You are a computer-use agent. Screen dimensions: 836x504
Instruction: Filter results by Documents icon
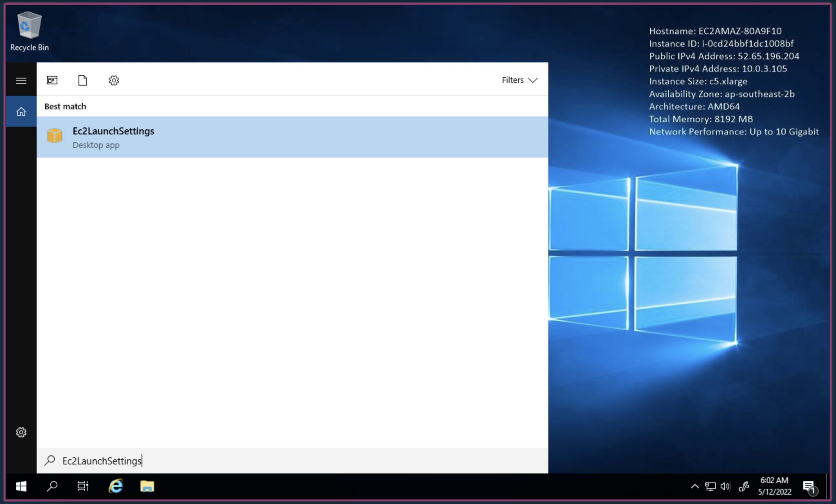(x=82, y=80)
